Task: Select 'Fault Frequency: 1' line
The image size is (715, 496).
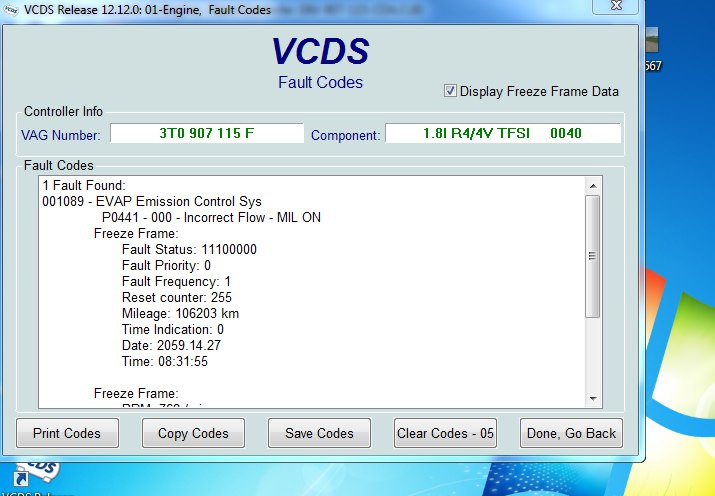Action: pyautogui.click(x=176, y=281)
